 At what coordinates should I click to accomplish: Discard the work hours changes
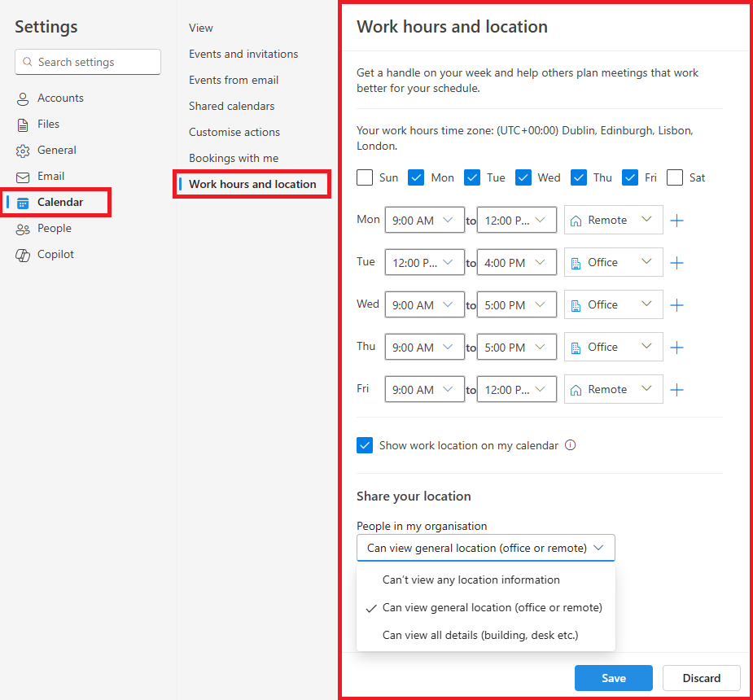click(701, 678)
